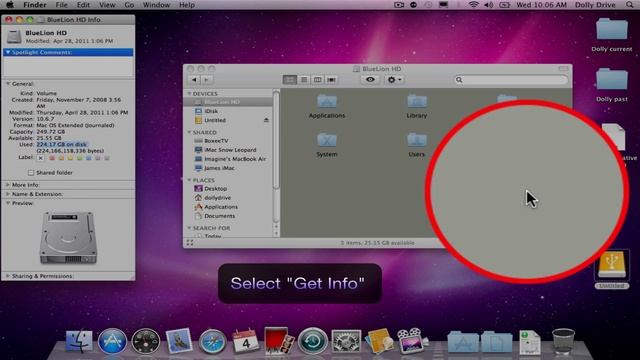The width and height of the screenshot is (640, 360).
Task: Toggle the Finder window toolbar pill button
Action: coord(563,69)
